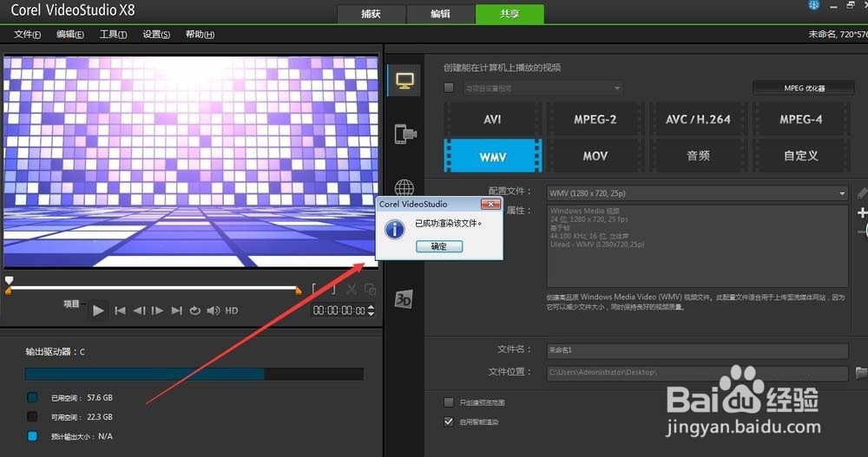Click the pencil edit-profile icon
Viewport: 868px width, 457px height.
[862, 193]
